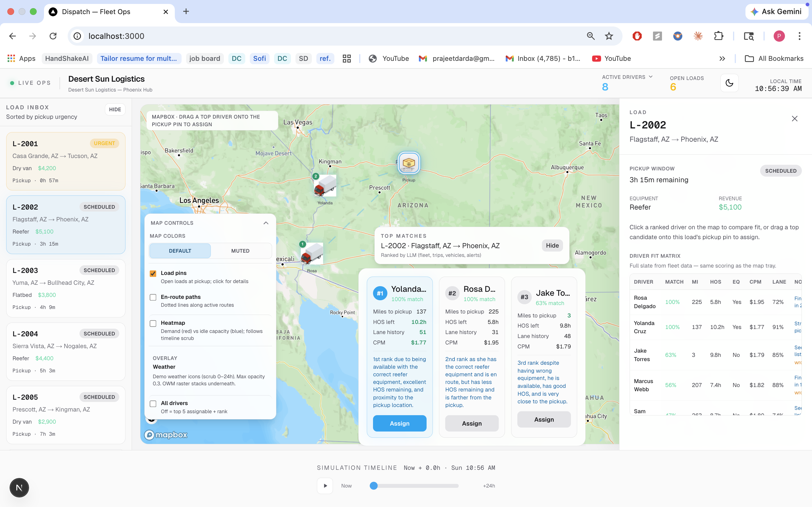Enable the En-route paths checkbox

click(x=153, y=297)
